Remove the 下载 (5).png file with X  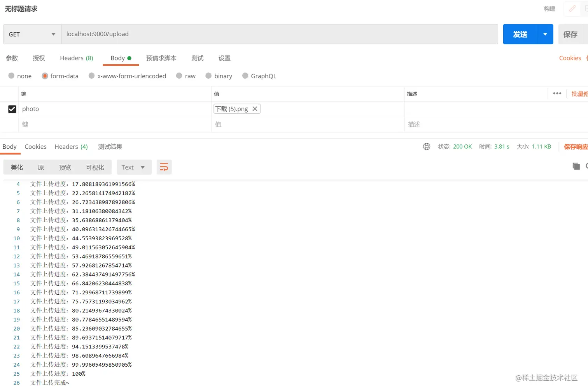[255, 109]
